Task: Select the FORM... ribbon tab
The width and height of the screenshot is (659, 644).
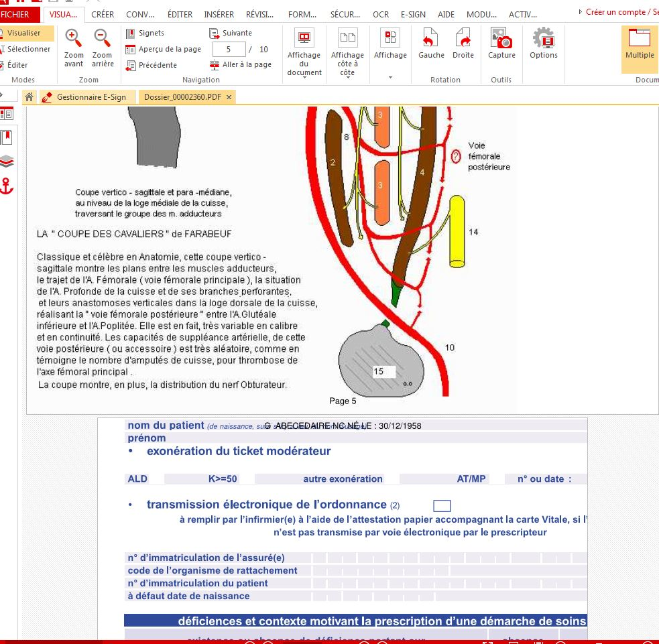Action: 302,15
